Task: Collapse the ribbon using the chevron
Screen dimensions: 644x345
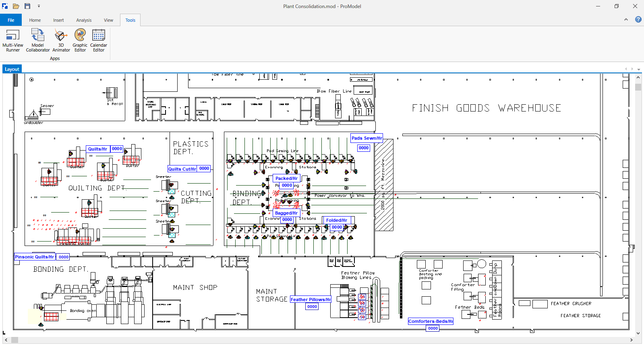Action: pyautogui.click(x=626, y=19)
